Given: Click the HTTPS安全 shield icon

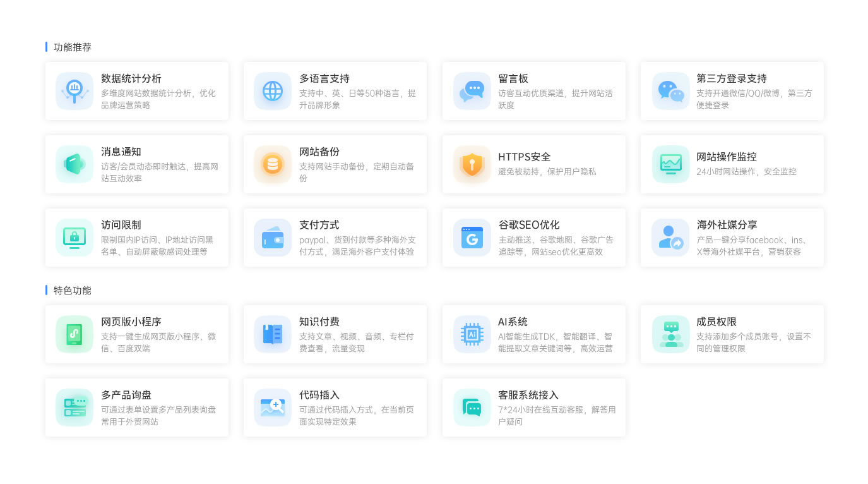Looking at the screenshot, I should [x=472, y=164].
